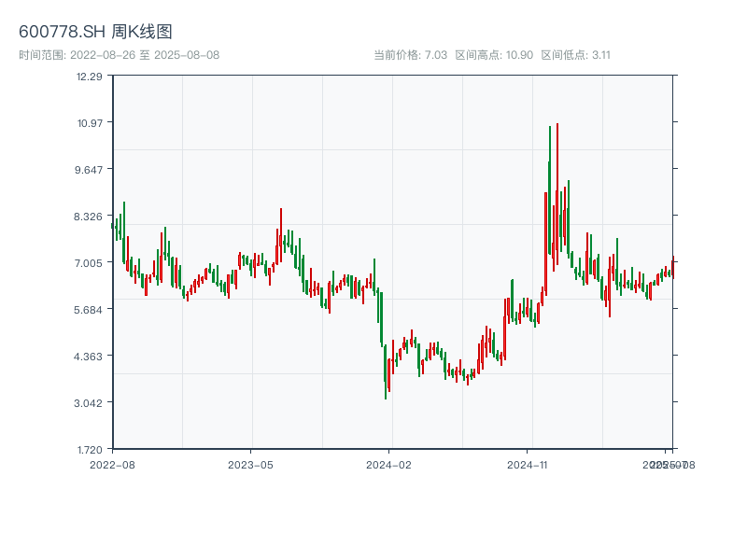Click the 当前价格 7.03 label

(411, 55)
